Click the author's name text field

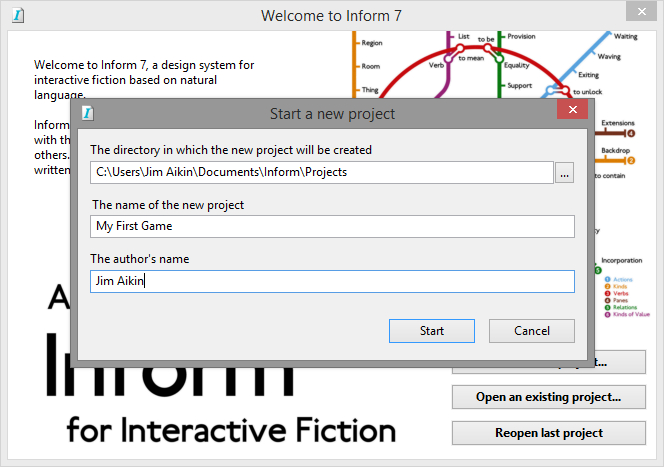[x=332, y=281]
